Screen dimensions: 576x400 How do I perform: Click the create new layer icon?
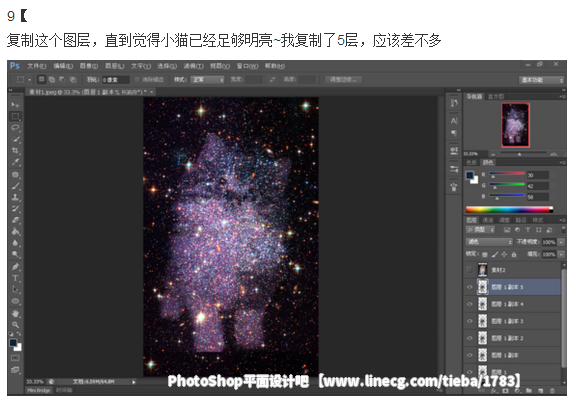[540, 391]
